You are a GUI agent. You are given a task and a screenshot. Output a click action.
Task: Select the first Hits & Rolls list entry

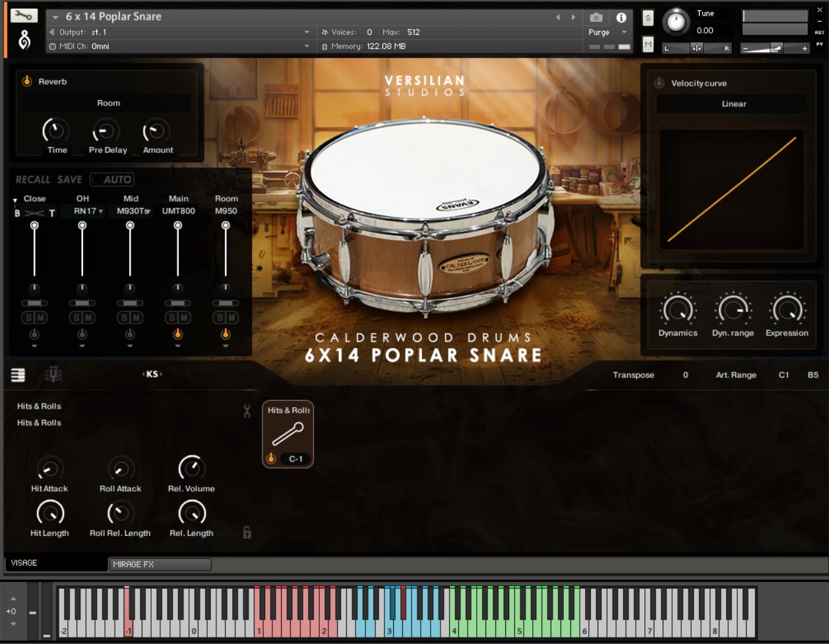pyautogui.click(x=39, y=406)
